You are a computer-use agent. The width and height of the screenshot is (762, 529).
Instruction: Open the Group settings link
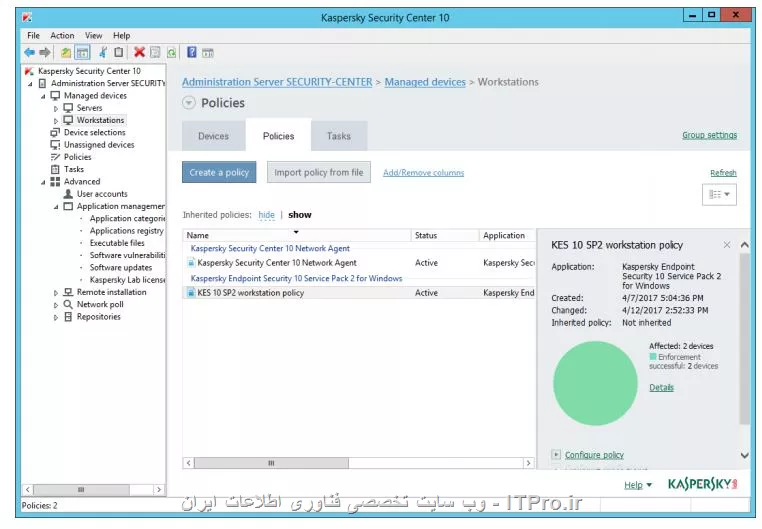coord(710,135)
